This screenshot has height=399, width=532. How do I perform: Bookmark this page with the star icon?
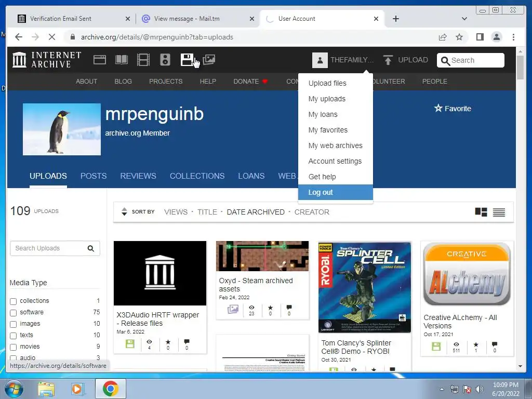[x=459, y=37]
